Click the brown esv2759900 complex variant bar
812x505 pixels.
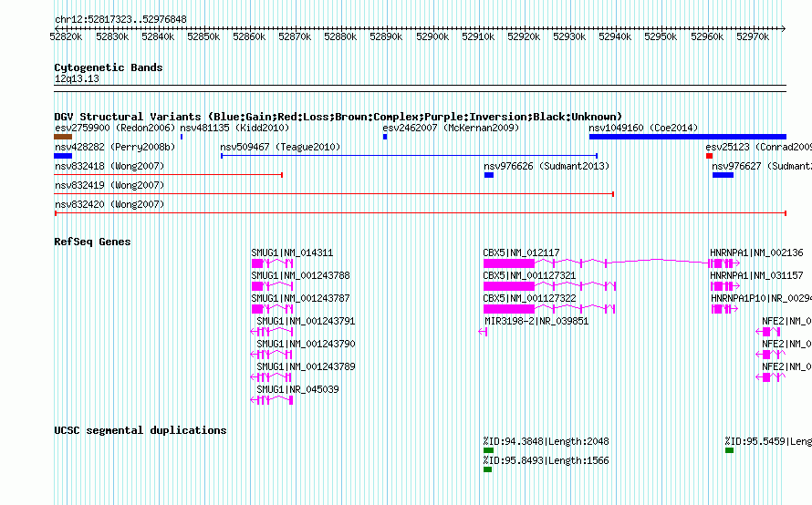[x=63, y=137]
